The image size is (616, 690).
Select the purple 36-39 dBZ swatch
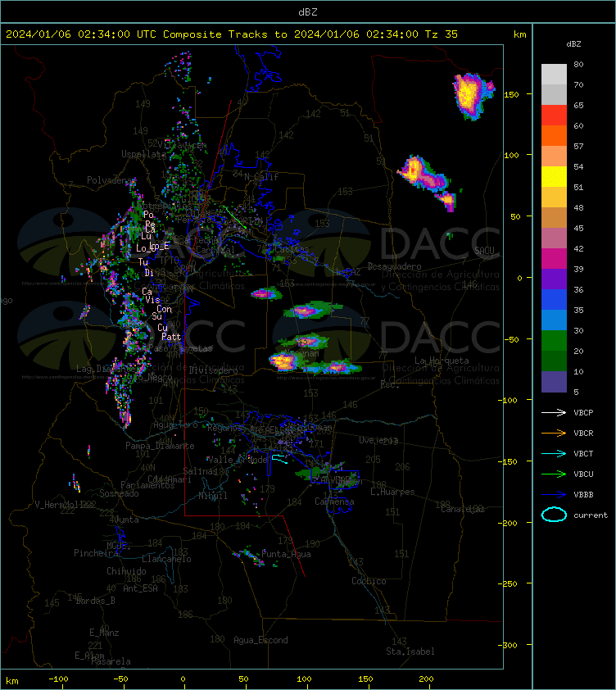click(x=554, y=279)
